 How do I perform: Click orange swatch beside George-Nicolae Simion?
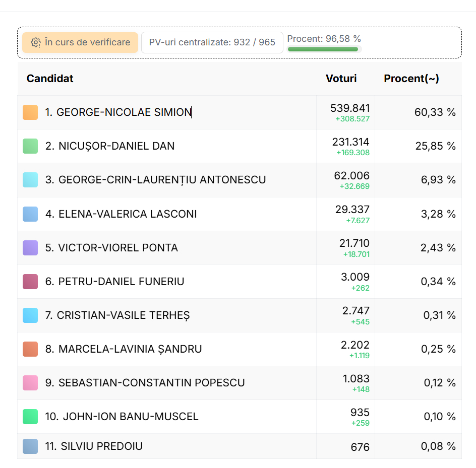(30, 112)
